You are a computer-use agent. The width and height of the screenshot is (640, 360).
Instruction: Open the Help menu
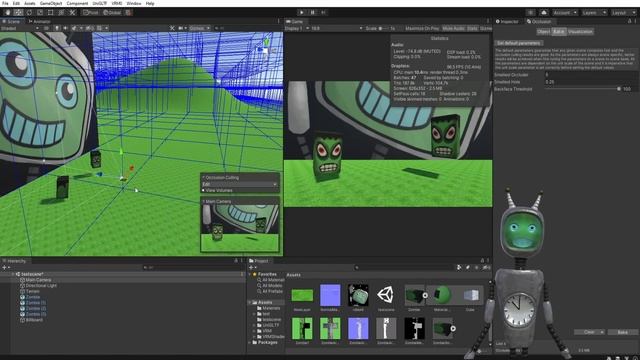[x=150, y=3]
